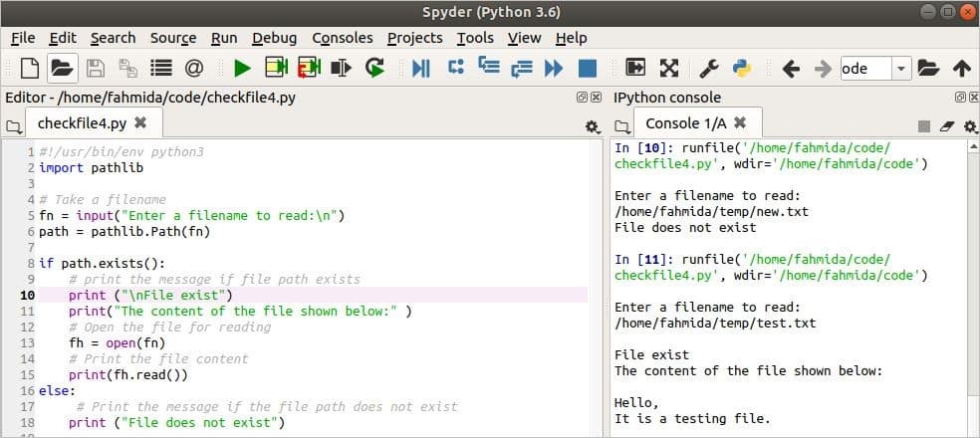980x438 pixels.
Task: Open file using folder toolbar icon
Action: pyautogui.click(x=63, y=68)
